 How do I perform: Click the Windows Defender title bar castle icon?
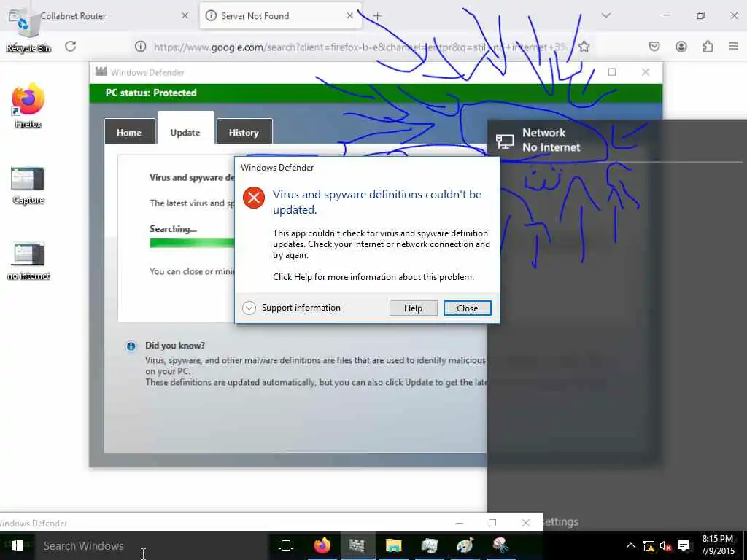[x=101, y=72]
